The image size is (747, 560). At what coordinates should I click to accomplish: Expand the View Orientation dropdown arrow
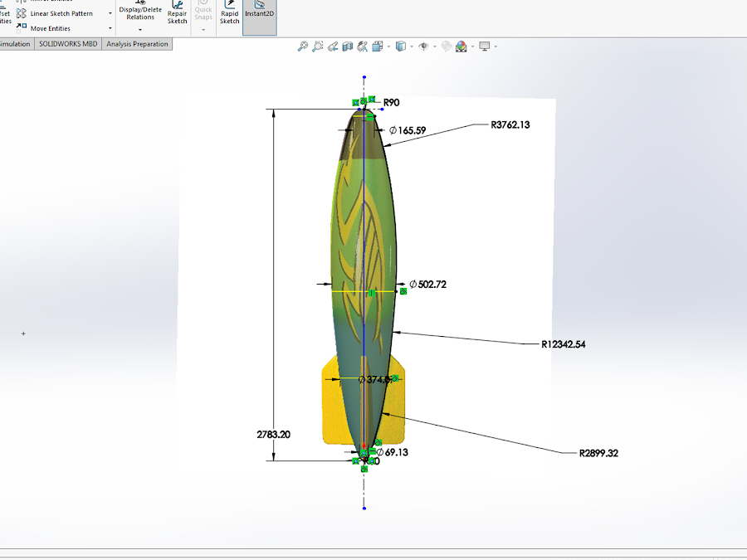click(x=388, y=46)
